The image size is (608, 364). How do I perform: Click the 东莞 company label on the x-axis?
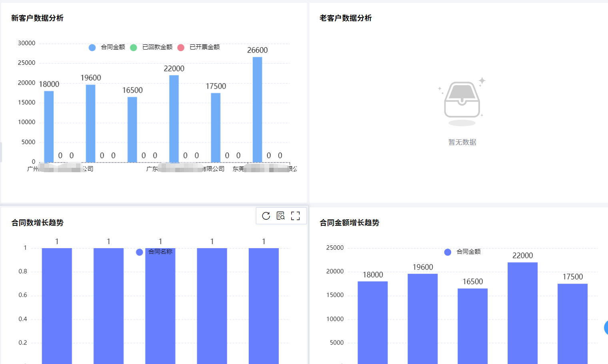click(x=264, y=168)
